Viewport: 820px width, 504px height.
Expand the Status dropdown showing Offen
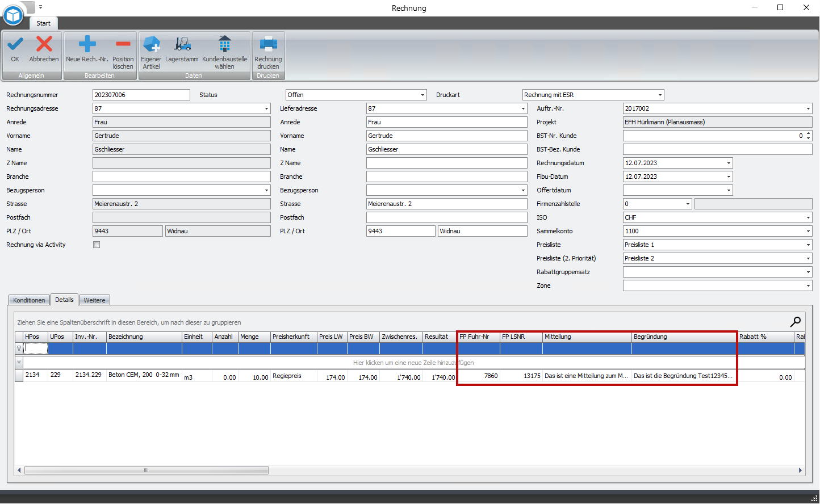[423, 95]
